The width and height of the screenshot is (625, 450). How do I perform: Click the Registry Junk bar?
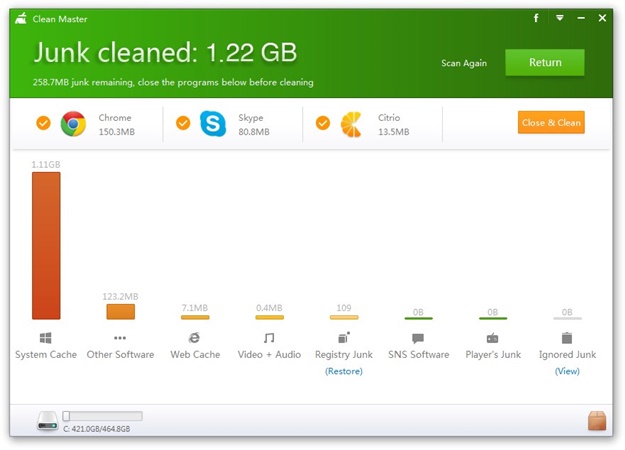pyautogui.click(x=344, y=317)
